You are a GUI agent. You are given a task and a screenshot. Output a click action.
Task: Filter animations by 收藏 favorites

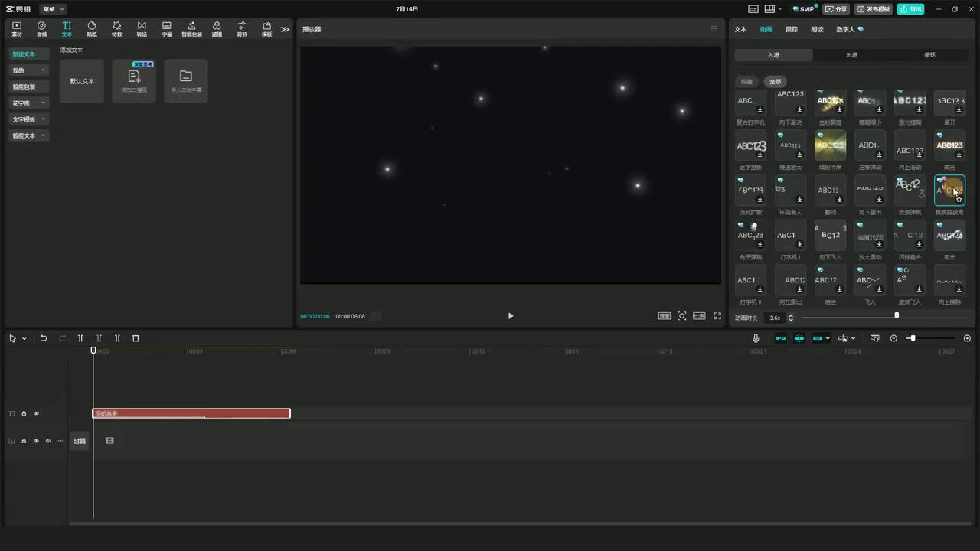[x=746, y=81]
